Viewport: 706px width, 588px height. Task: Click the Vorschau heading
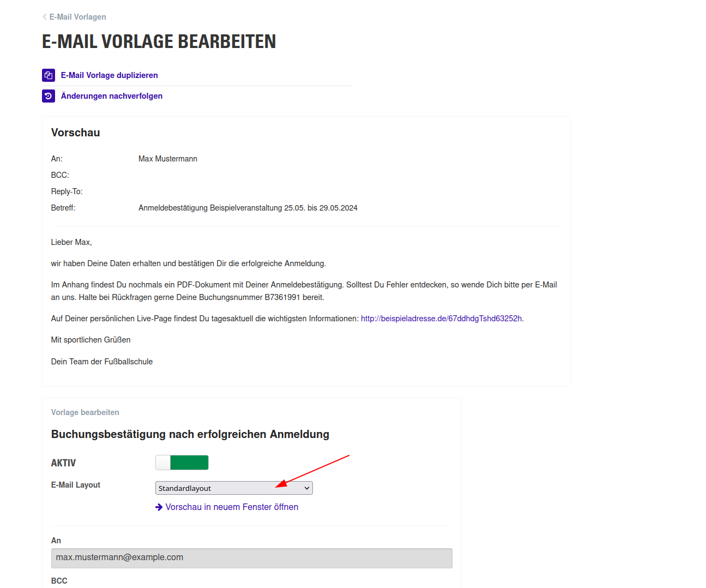tap(76, 133)
